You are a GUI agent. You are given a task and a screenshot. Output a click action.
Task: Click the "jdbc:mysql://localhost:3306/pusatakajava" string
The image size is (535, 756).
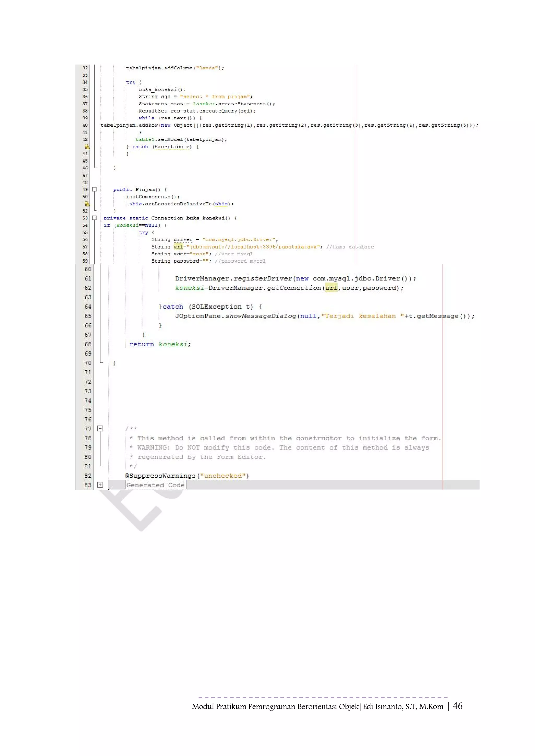tap(253, 247)
